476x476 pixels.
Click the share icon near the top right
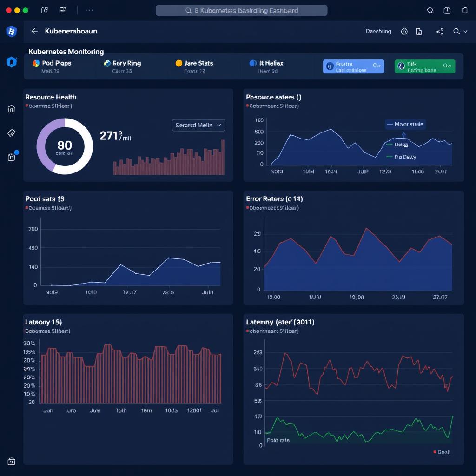coord(440,32)
